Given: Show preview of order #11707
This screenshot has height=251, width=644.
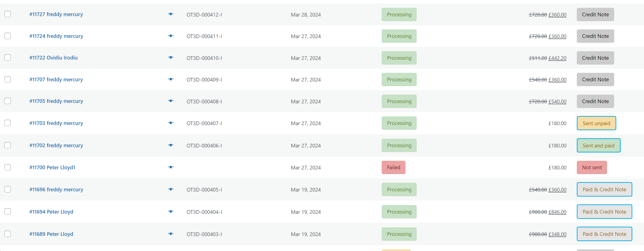Looking at the screenshot, I should click(x=171, y=79).
